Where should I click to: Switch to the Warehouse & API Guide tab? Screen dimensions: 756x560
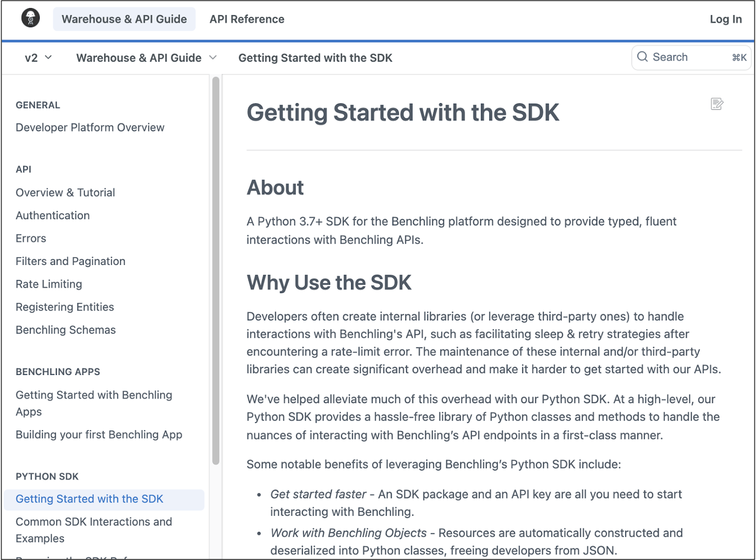click(124, 19)
